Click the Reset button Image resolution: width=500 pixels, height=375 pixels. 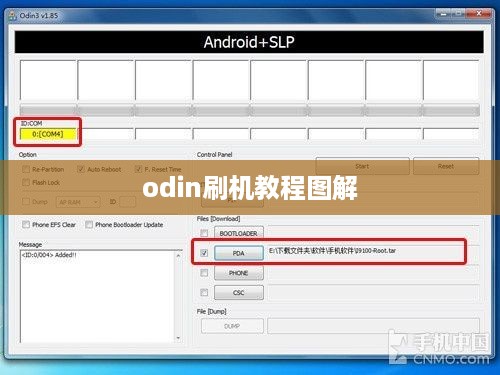(446, 166)
